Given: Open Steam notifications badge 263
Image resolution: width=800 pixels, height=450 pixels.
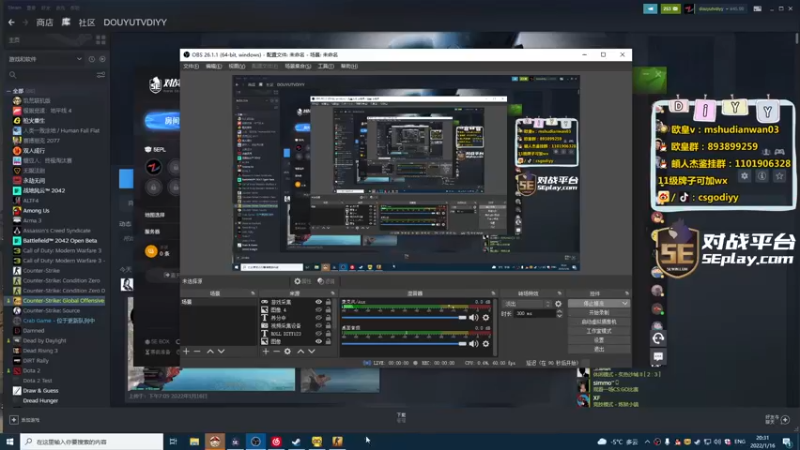Looking at the screenshot, I should pos(670,9).
